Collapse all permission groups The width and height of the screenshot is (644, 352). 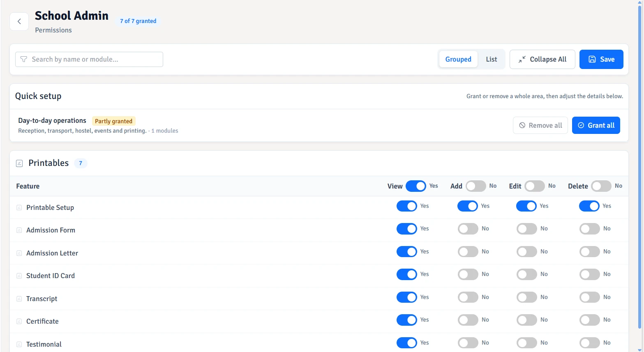pos(542,59)
